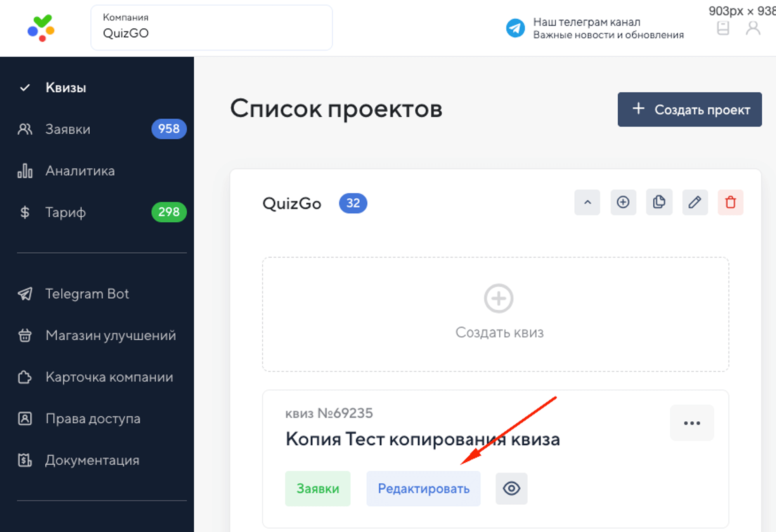This screenshot has height=532, width=776.
Task: Click Редактировать on the quiz card
Action: click(423, 489)
